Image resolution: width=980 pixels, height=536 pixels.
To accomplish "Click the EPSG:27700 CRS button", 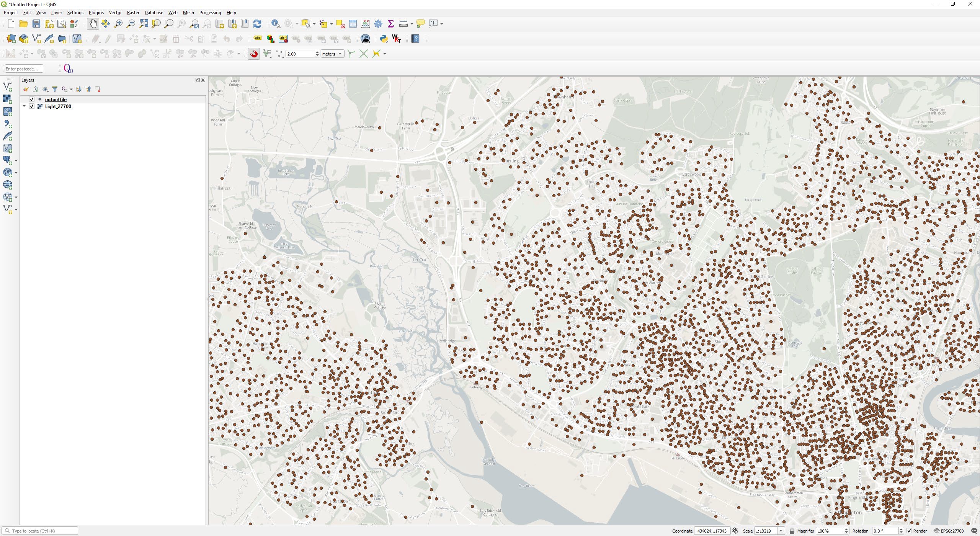I will 949,531.
